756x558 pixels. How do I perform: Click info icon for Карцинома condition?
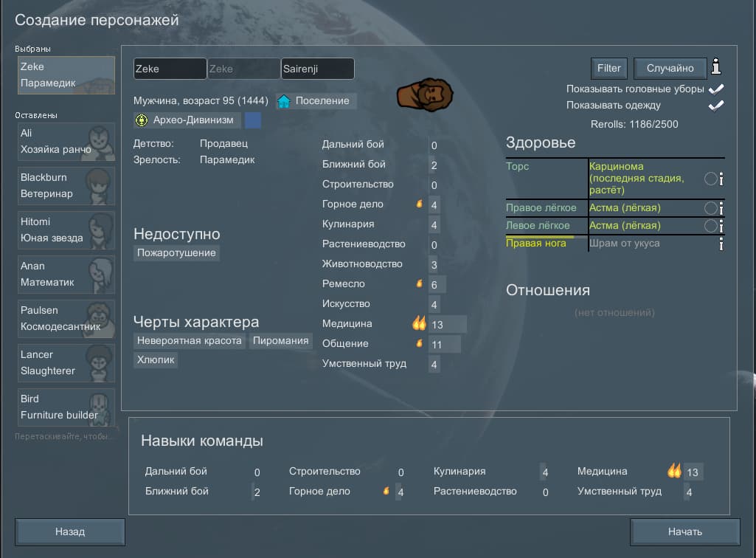pyautogui.click(x=721, y=179)
